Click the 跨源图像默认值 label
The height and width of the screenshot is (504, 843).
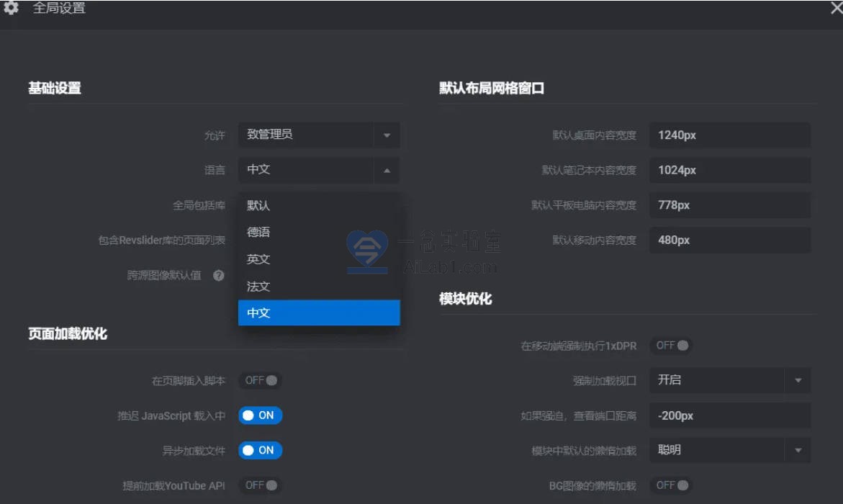click(x=164, y=275)
